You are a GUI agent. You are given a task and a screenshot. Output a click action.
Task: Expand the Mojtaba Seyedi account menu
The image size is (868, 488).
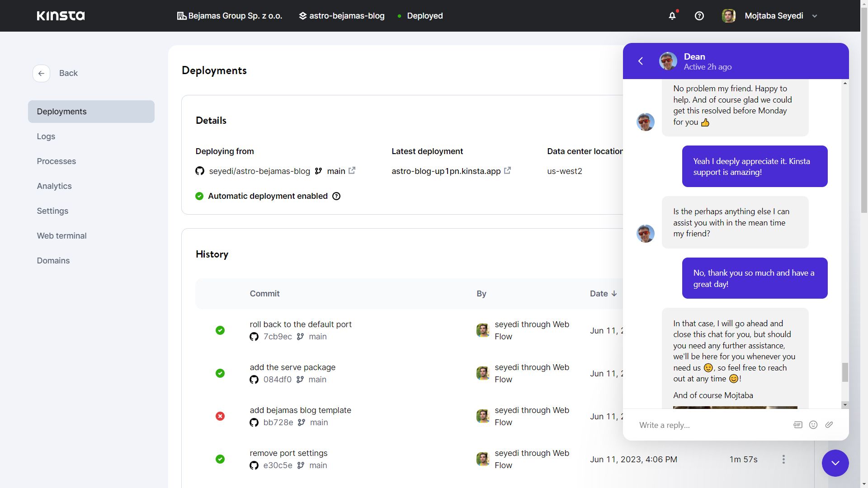coord(815,16)
